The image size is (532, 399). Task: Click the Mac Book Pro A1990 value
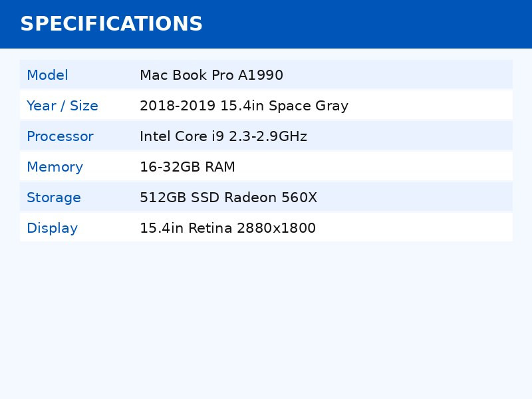point(211,75)
